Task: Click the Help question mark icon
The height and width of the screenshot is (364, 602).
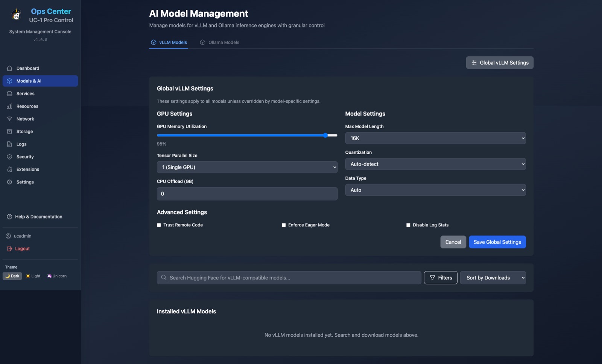Action: [x=9, y=217]
